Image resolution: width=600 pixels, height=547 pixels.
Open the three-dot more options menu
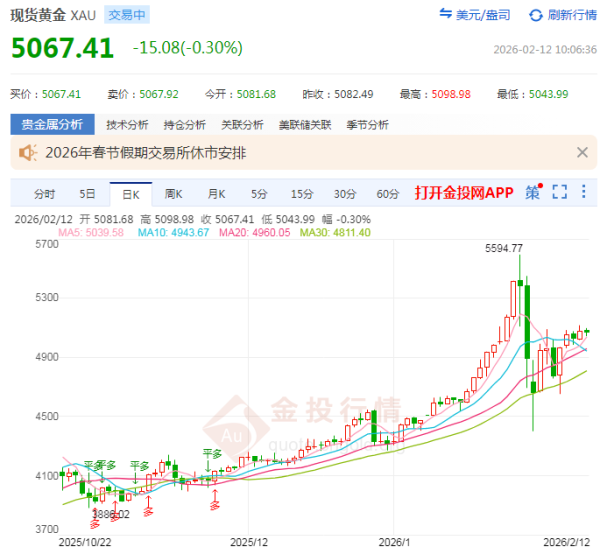(584, 191)
